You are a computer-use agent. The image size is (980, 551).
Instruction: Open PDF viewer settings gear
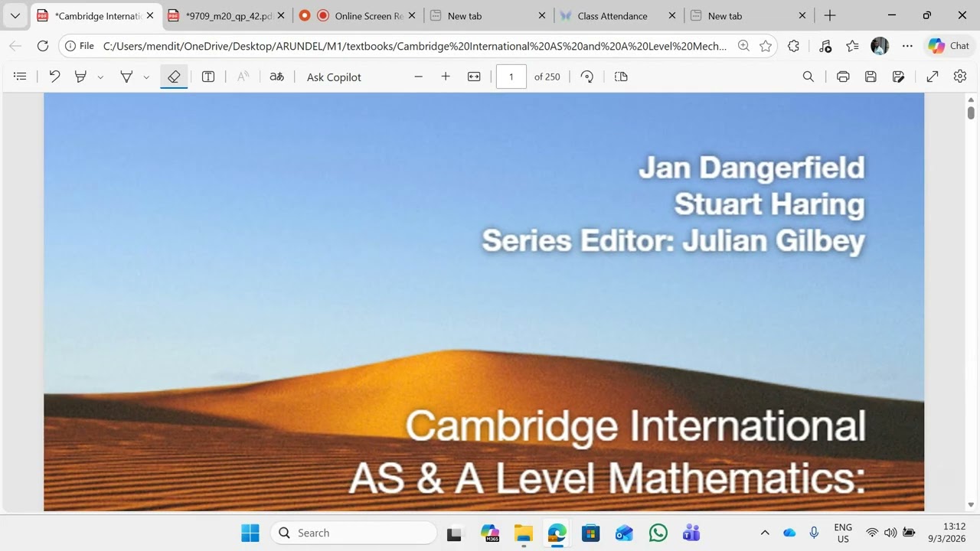point(960,77)
